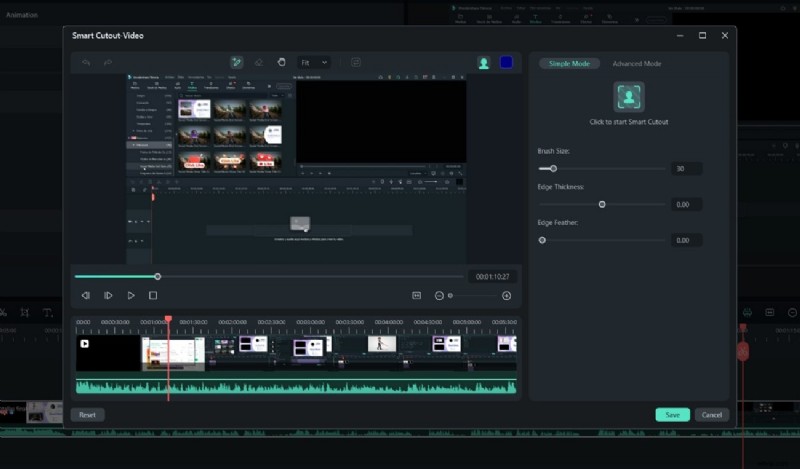Pick the blue background color swatch
800x469 pixels.
(506, 62)
